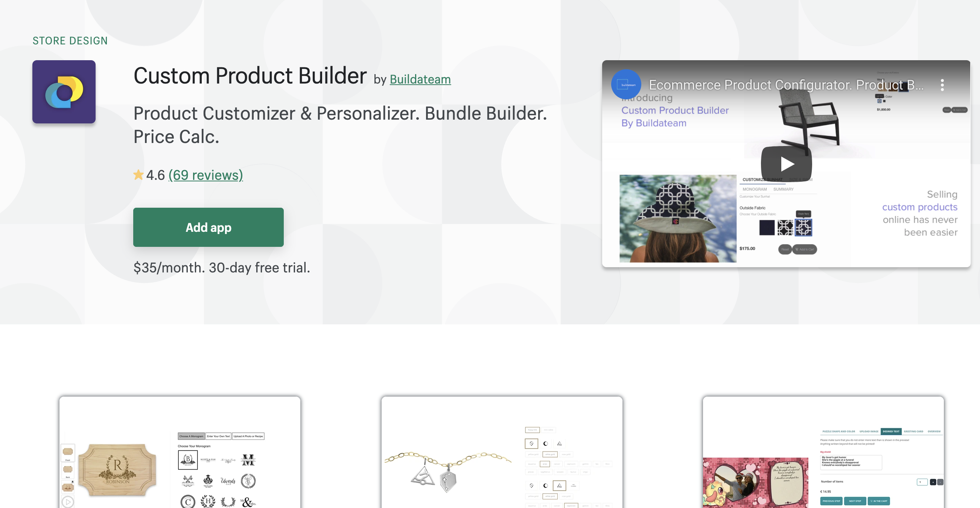Click the Buildateam channel avatar on the video

(626, 84)
